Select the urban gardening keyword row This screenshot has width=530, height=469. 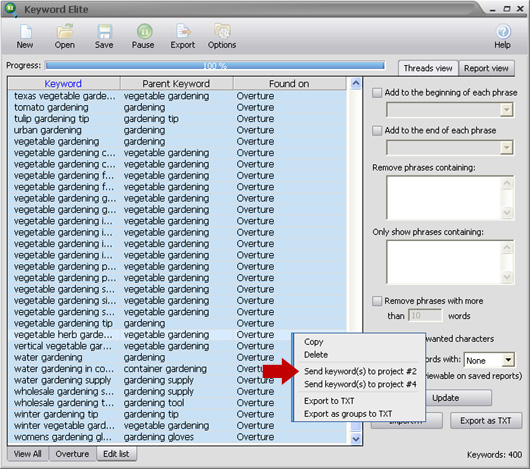point(177,130)
